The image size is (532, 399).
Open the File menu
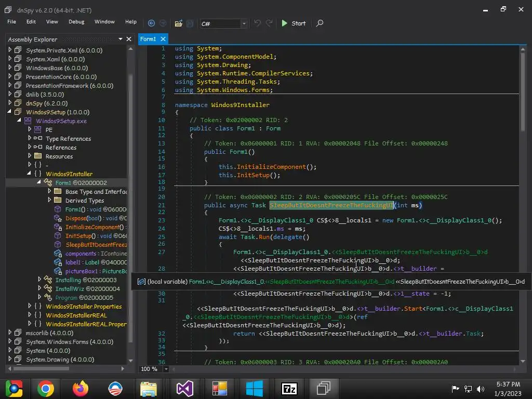11,21
